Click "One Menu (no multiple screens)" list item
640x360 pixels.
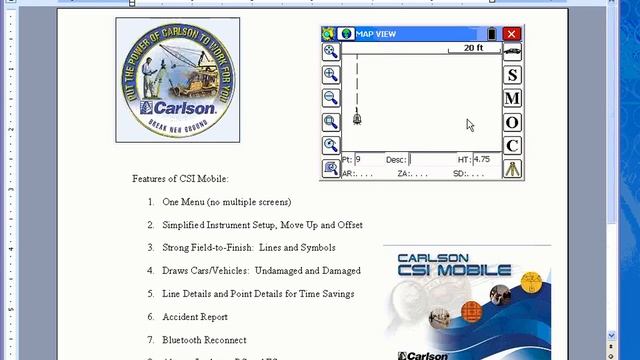click(x=227, y=202)
